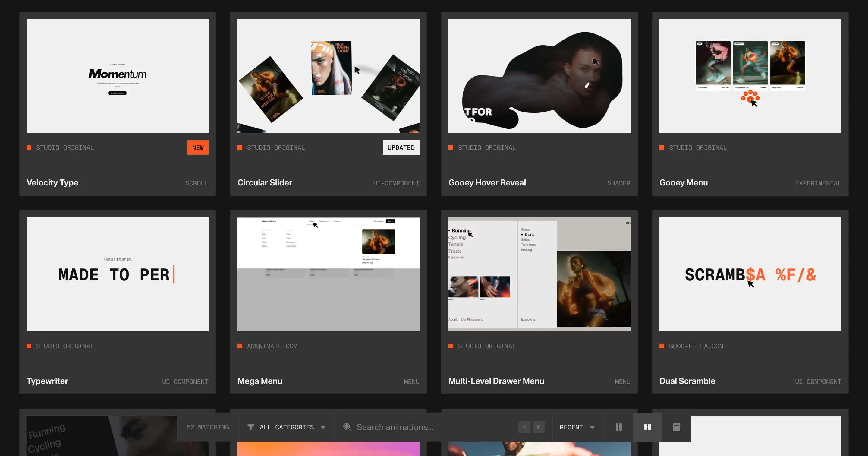Click the command key shortcut badge

point(524,427)
